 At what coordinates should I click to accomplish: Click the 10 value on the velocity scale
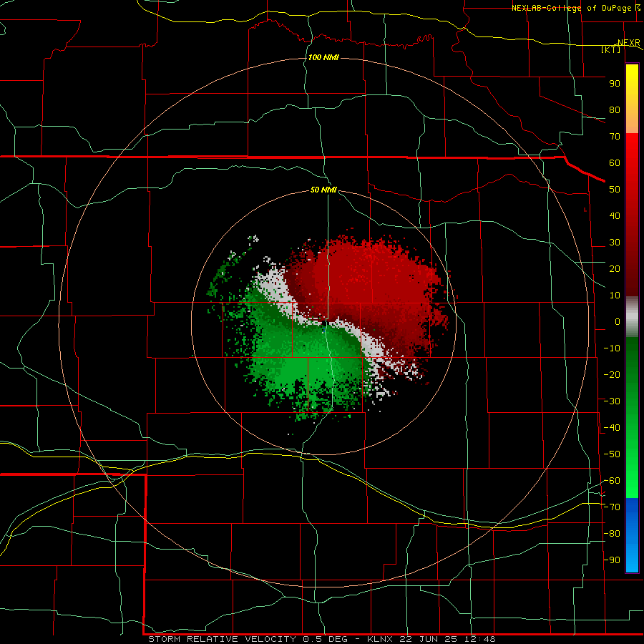click(615, 296)
